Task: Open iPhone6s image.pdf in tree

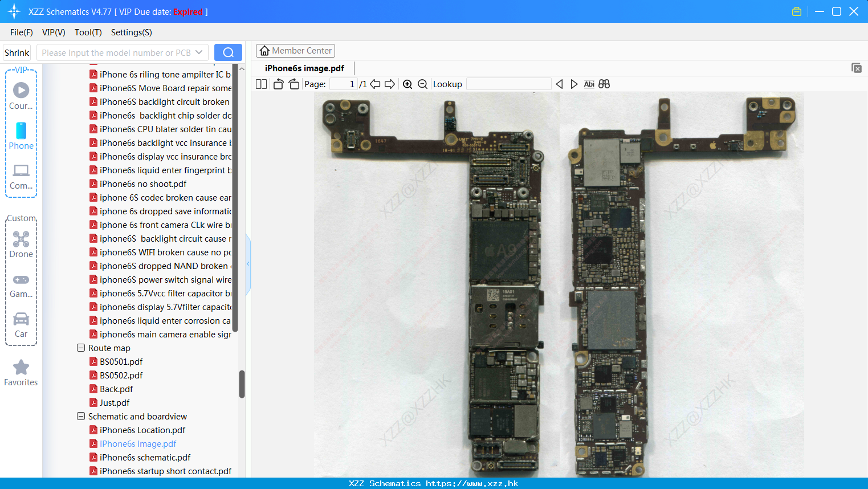Action: [138, 443]
